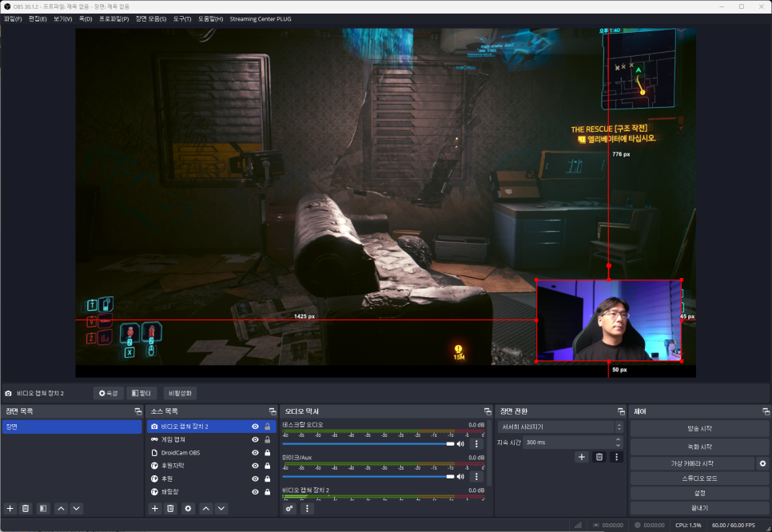Remove scene transition with trash icon
Screen dimensions: 772x532
(599, 457)
